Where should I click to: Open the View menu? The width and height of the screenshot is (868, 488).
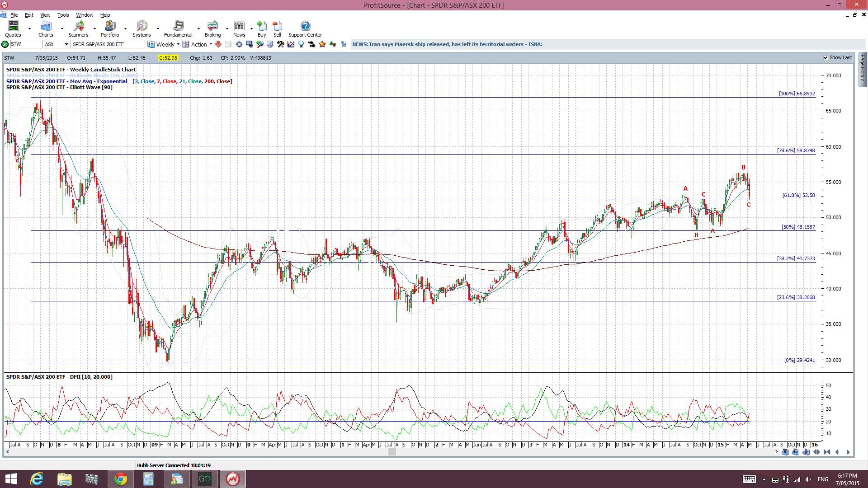[x=45, y=15]
